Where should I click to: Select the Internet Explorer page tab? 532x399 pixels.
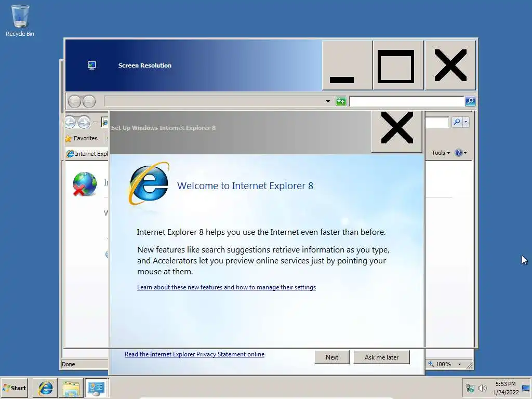[87, 154]
